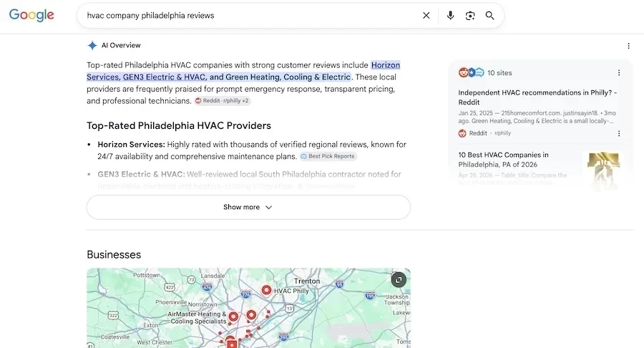644x348 pixels.
Task: Open the Best Pick Reports source chip
Action: 328,156
